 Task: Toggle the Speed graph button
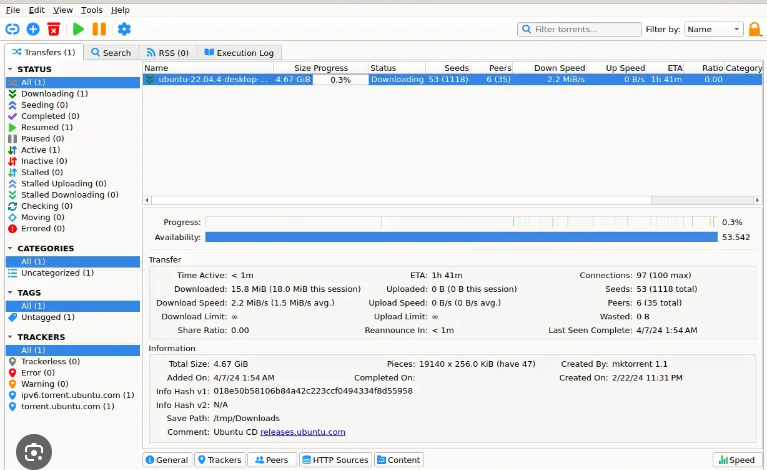[737, 460]
